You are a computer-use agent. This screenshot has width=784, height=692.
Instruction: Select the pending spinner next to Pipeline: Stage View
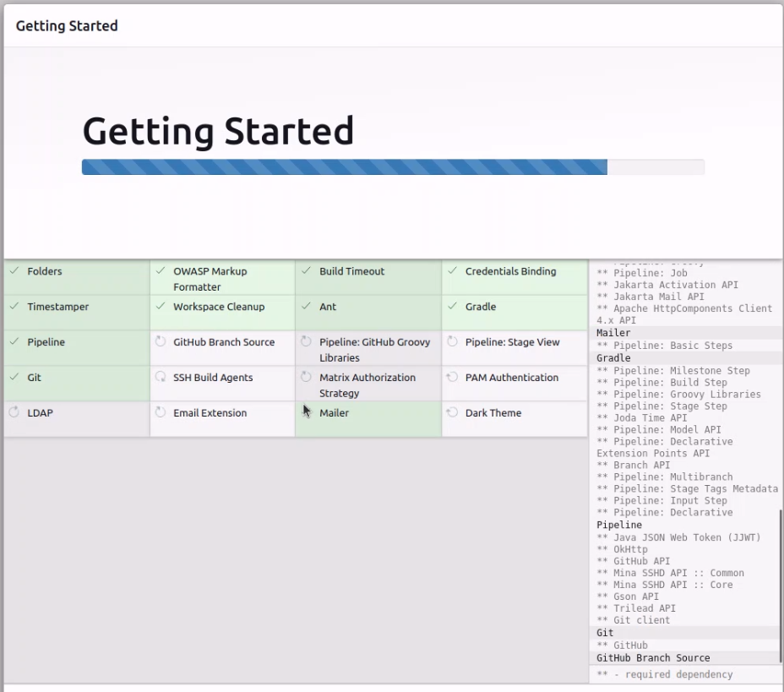coord(452,341)
